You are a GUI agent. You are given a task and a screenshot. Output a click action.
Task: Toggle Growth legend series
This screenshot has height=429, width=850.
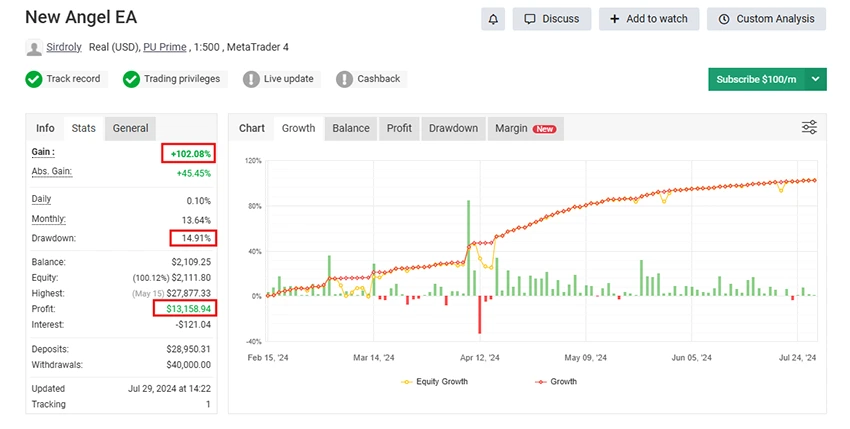click(555, 381)
